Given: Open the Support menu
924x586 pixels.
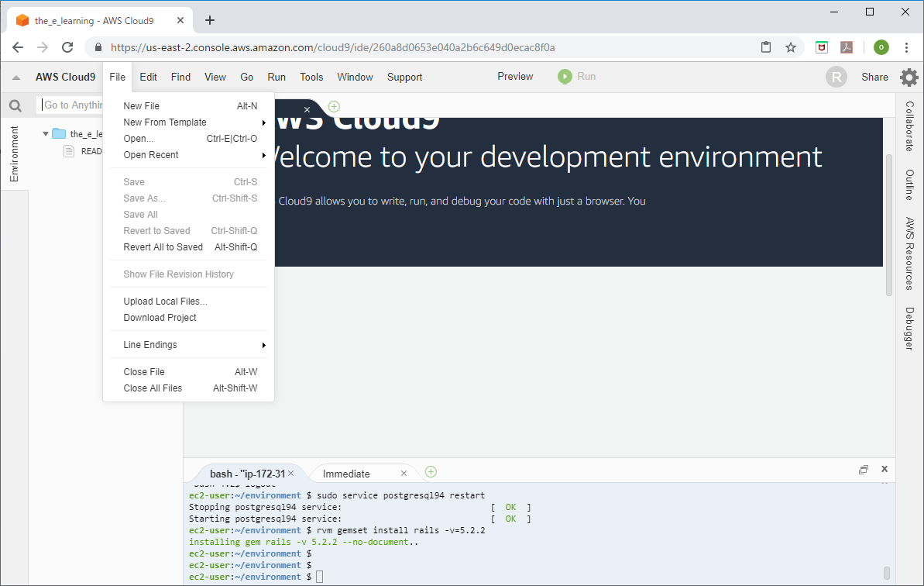Looking at the screenshot, I should pyautogui.click(x=404, y=78).
